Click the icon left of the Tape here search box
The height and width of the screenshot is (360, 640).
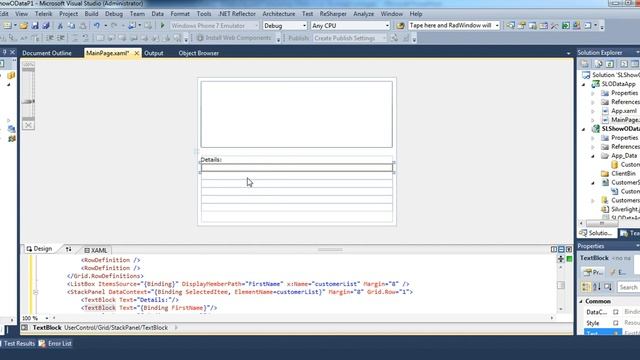click(x=400, y=25)
